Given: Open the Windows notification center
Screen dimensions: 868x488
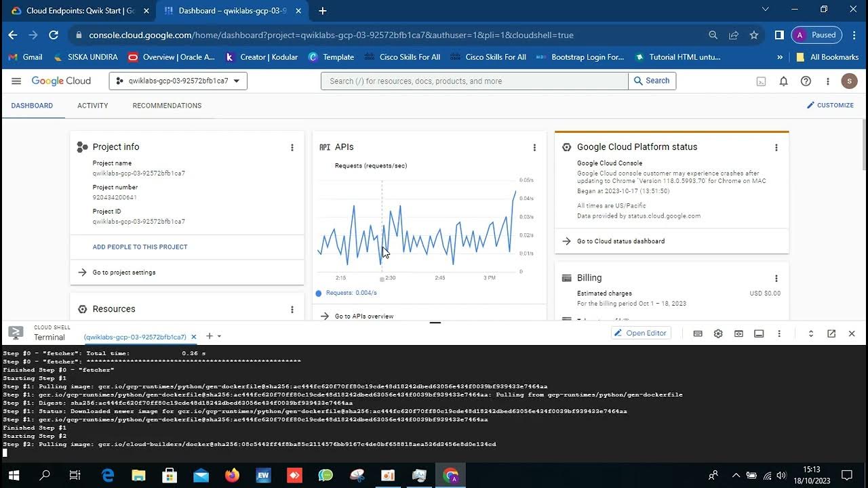Looking at the screenshot, I should [x=847, y=475].
